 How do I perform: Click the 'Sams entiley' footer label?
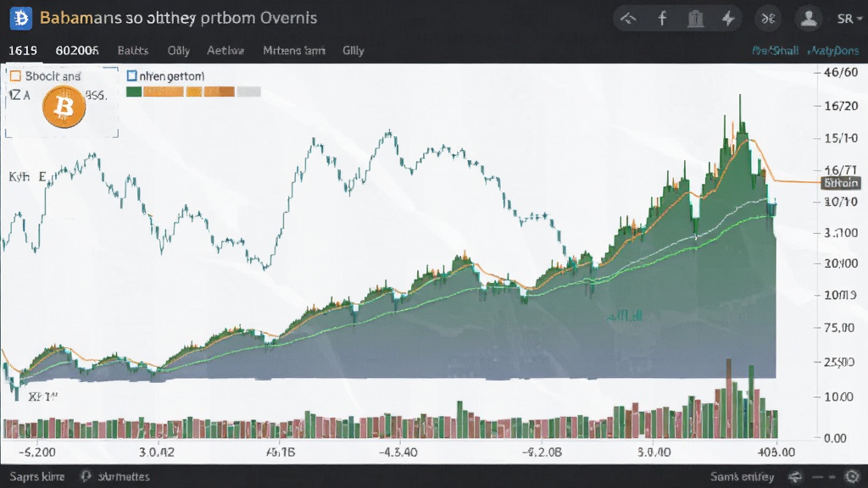[x=743, y=476]
